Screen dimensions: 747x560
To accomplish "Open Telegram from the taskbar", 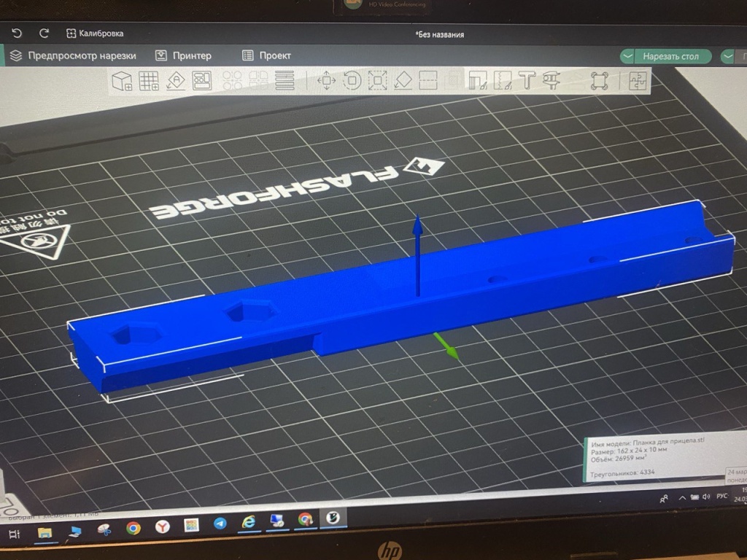I will (220, 524).
